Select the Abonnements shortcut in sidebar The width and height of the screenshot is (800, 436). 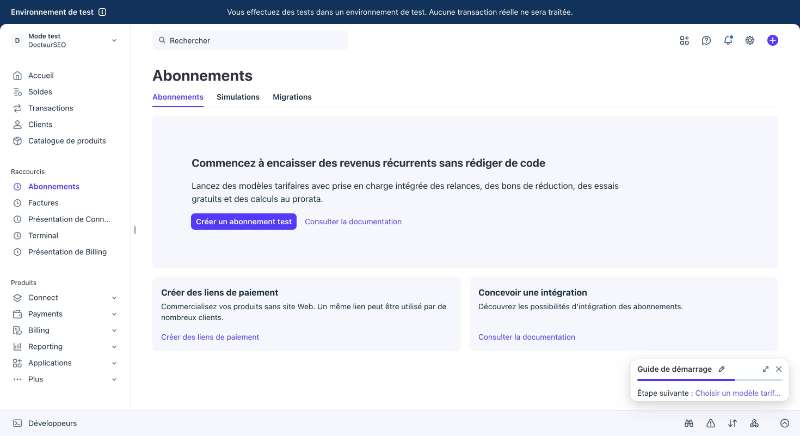coord(54,187)
